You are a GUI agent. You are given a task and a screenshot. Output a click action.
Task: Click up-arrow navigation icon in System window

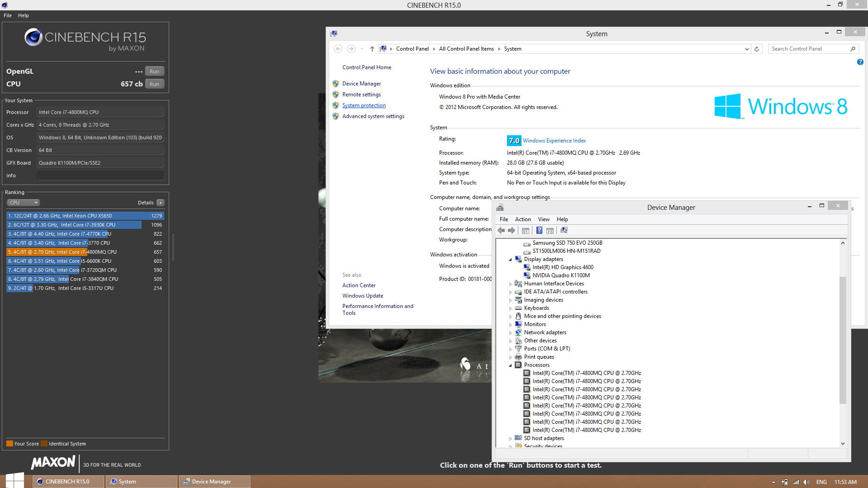[372, 49]
